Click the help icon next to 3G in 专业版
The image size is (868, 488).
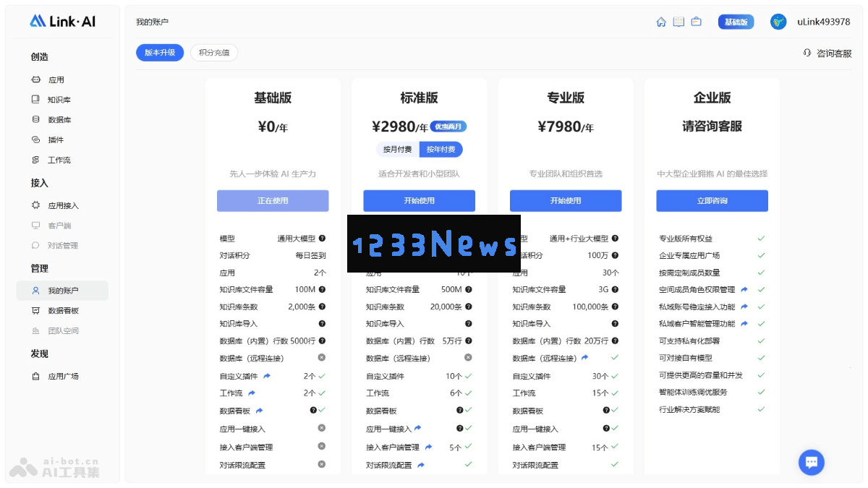pyautogui.click(x=615, y=289)
